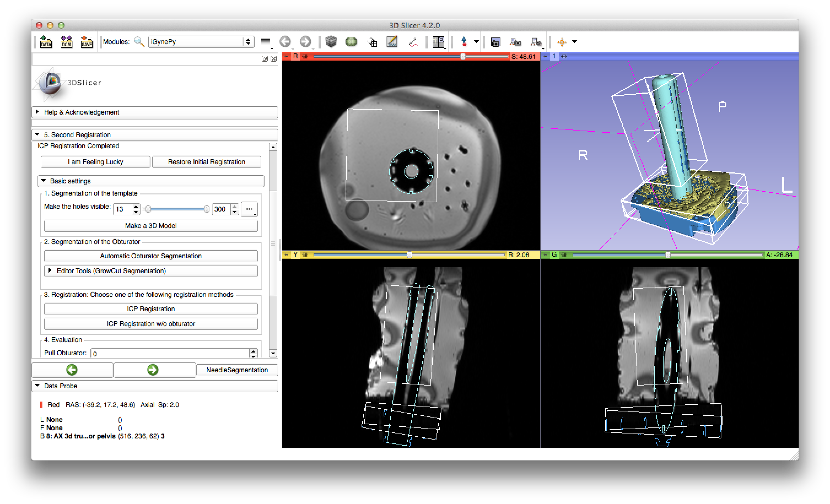Open the Modules dropdown showing iGynePy
The height and width of the screenshot is (504, 830).
click(x=201, y=42)
